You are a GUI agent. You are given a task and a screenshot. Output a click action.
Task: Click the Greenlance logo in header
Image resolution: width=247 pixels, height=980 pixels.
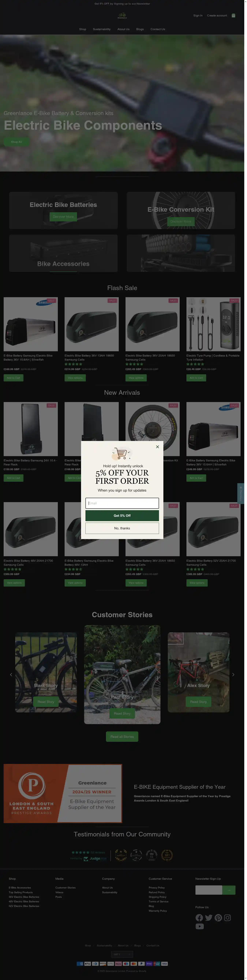(122, 16)
